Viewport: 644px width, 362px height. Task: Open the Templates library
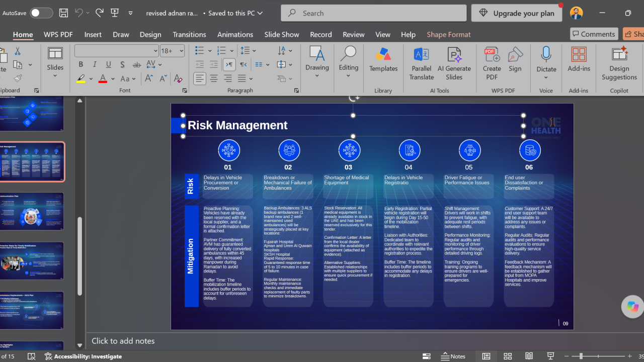click(383, 60)
